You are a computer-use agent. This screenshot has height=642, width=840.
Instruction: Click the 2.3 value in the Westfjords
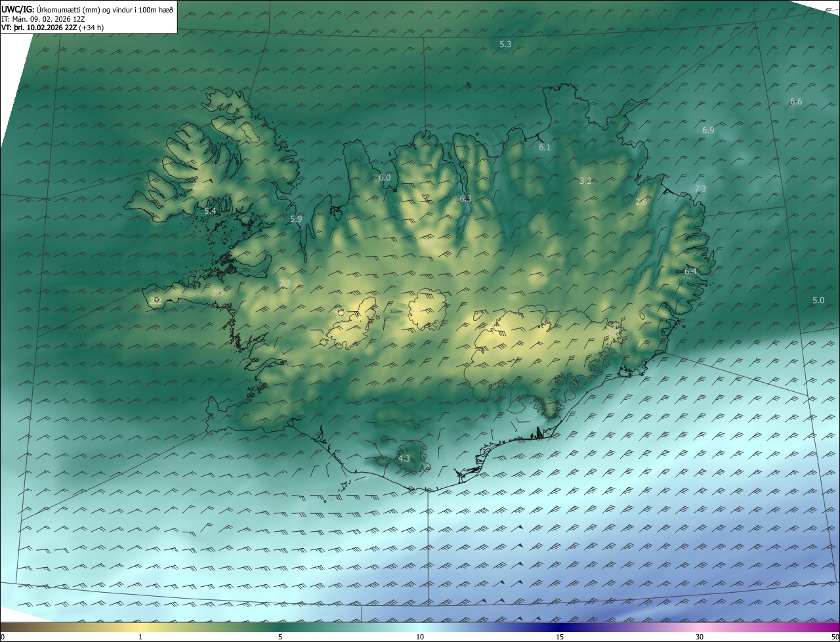point(198,186)
